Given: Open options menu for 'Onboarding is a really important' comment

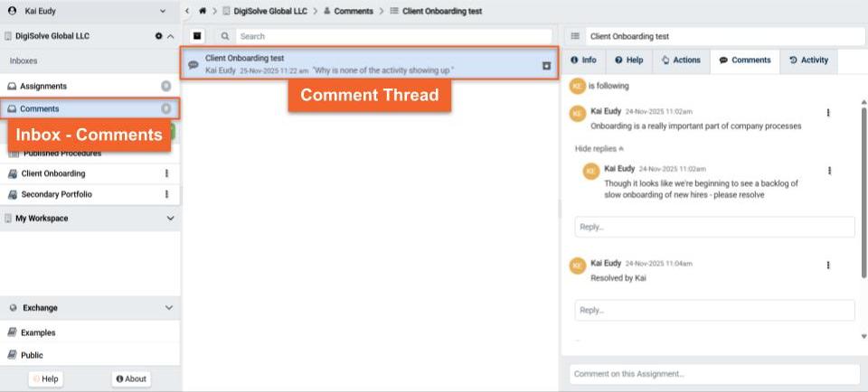Looking at the screenshot, I should click(828, 113).
